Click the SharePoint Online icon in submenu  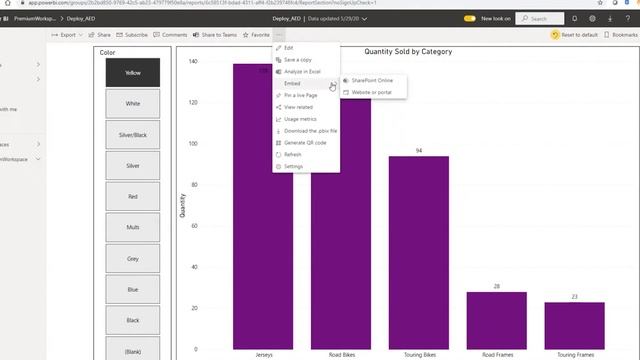coord(346,81)
